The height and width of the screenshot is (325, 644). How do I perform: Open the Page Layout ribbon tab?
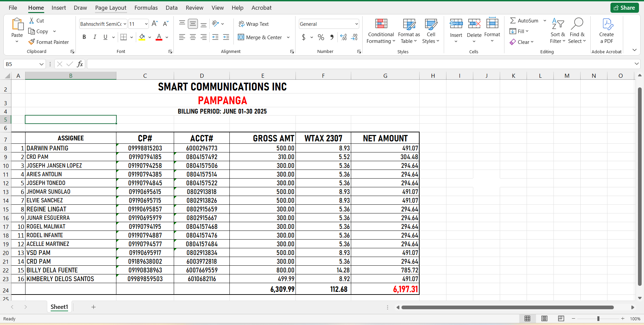tap(111, 8)
